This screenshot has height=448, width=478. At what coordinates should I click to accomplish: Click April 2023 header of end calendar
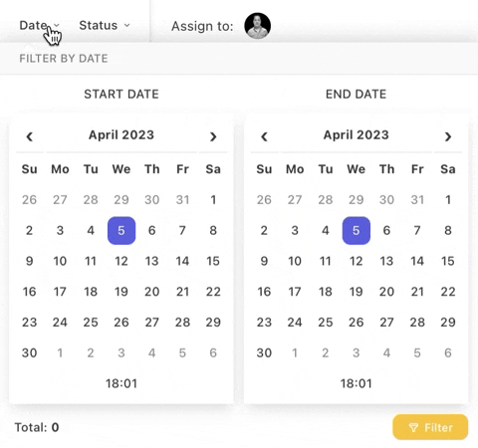(x=357, y=135)
